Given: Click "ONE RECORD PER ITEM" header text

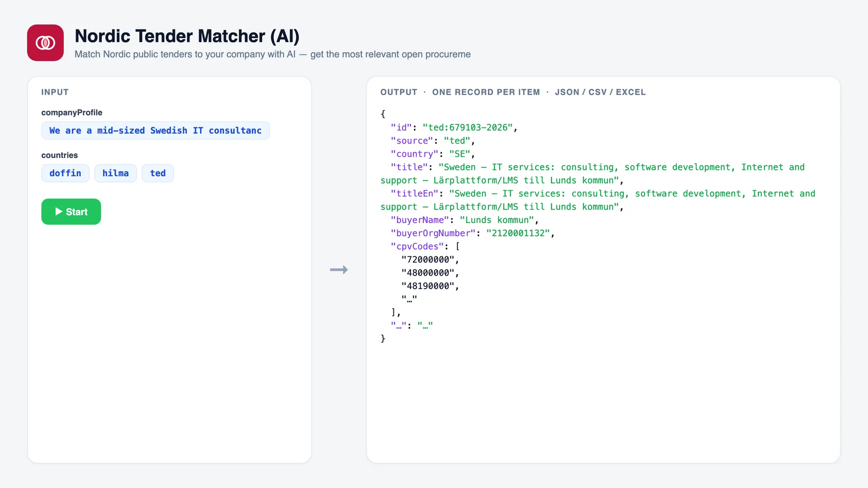Looking at the screenshot, I should click(x=486, y=92).
